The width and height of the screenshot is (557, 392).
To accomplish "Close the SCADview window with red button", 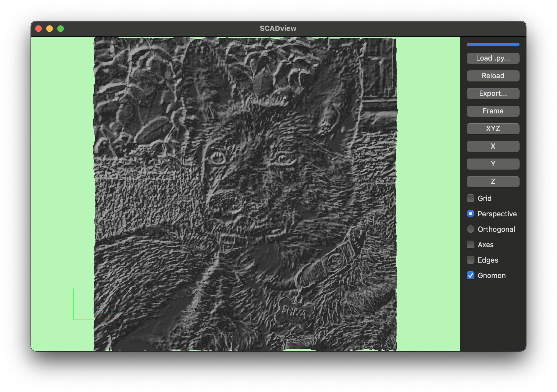I will pos(39,29).
